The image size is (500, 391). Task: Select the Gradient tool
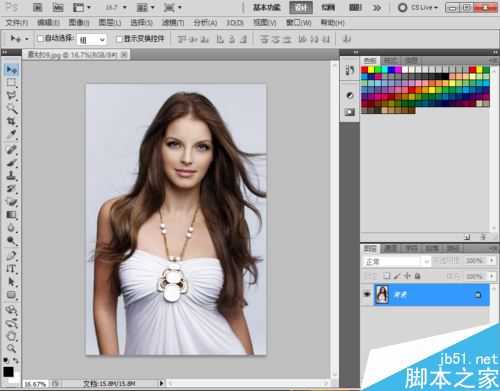12,215
